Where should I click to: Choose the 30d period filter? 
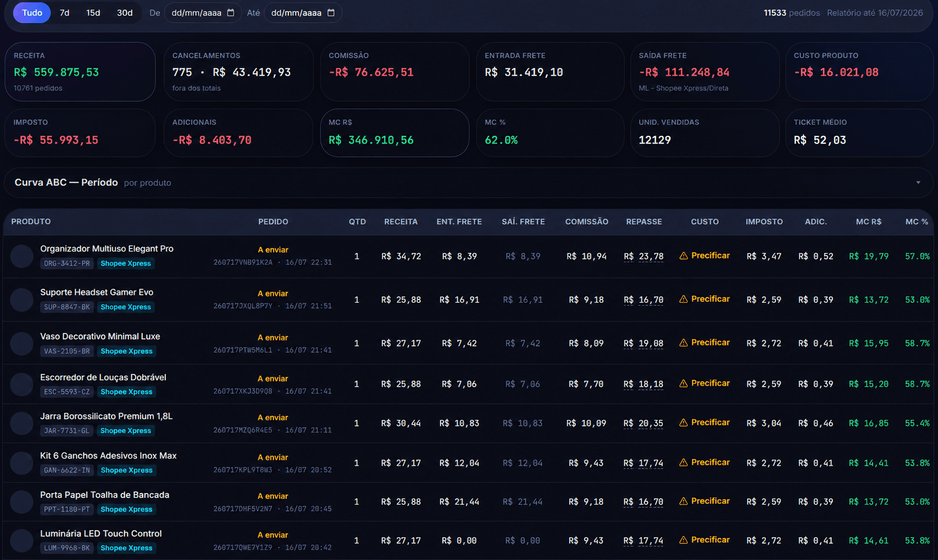click(125, 13)
